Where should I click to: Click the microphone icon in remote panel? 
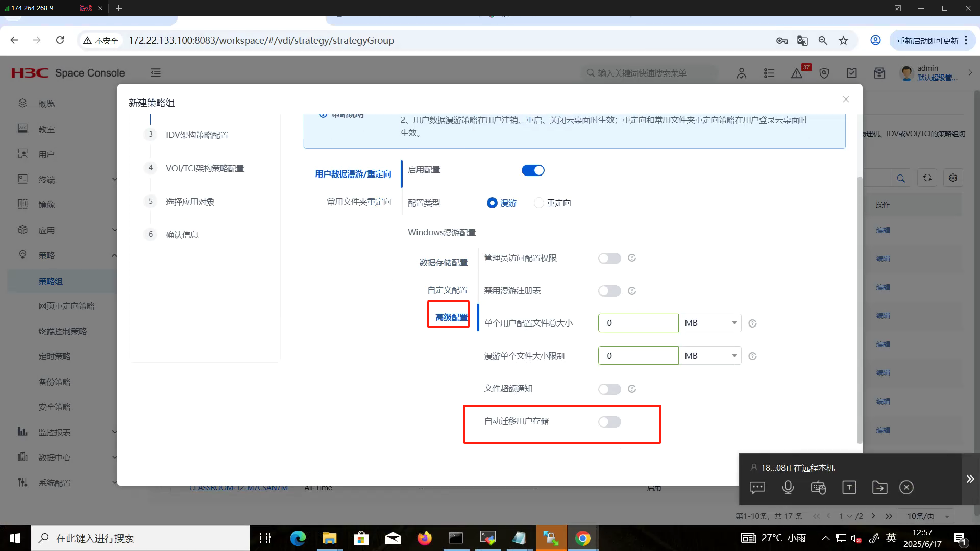click(788, 487)
